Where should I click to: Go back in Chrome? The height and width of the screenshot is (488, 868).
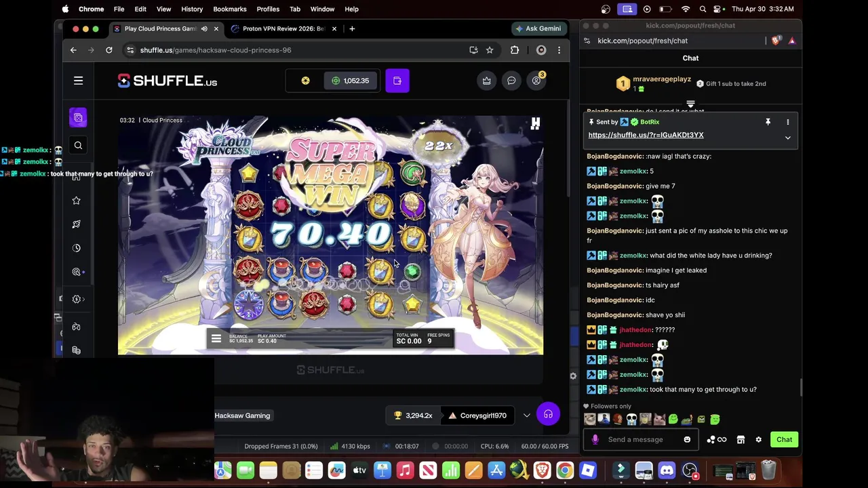73,50
